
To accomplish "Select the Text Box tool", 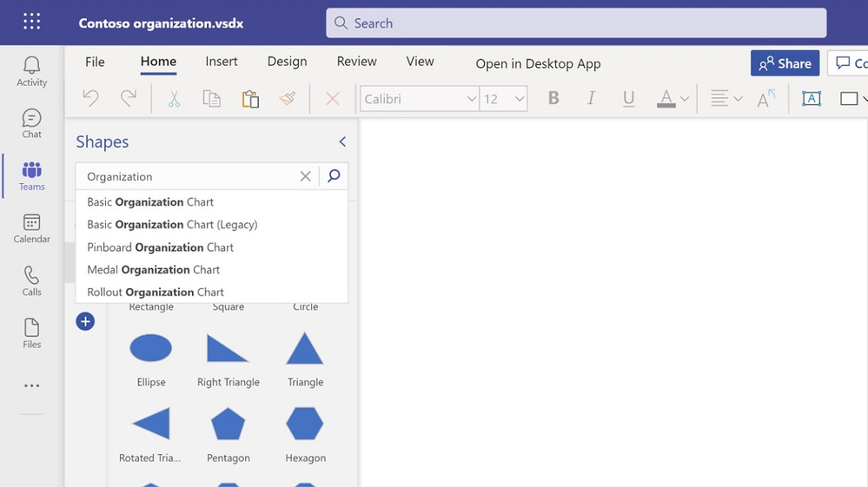I will 811,98.
